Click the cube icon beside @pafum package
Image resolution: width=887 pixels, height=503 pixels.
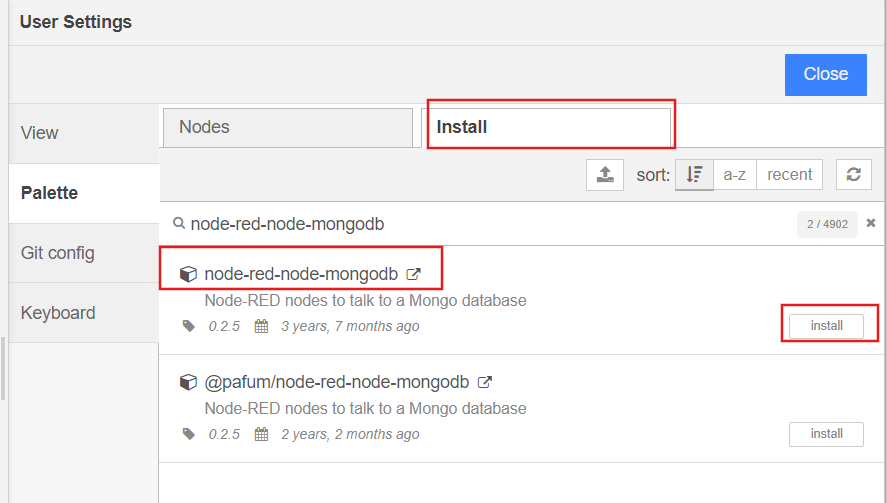(187, 382)
